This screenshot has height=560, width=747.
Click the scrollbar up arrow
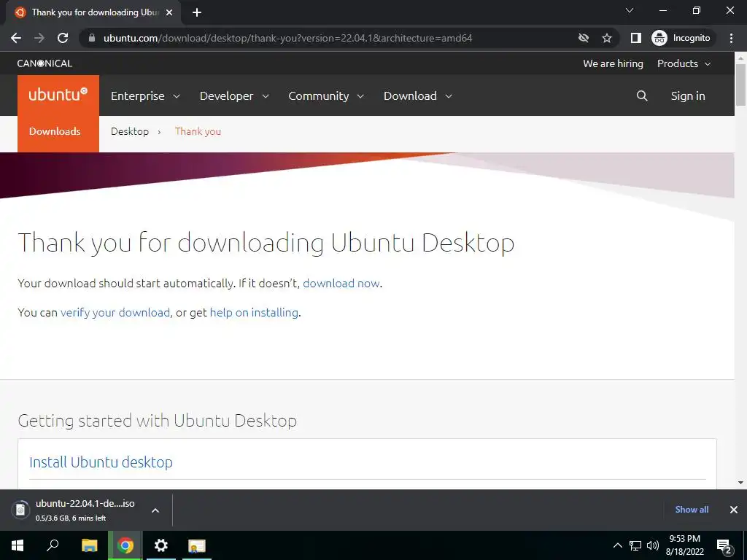[x=740, y=57]
